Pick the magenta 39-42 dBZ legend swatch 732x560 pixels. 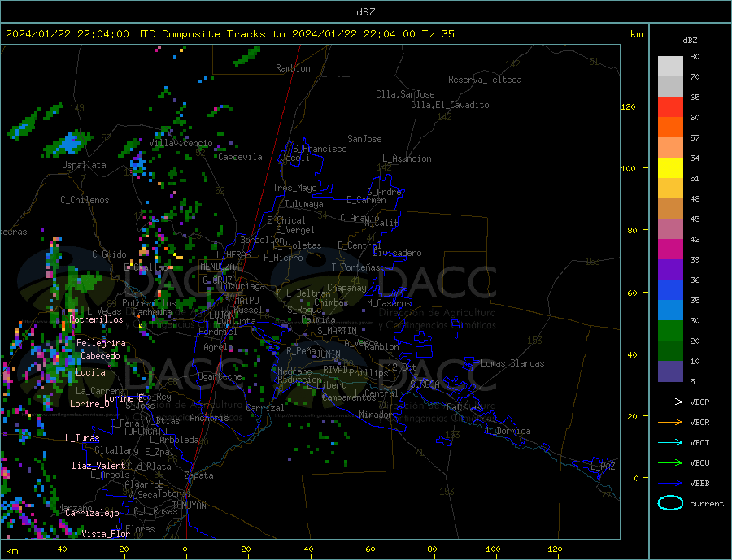click(x=670, y=250)
